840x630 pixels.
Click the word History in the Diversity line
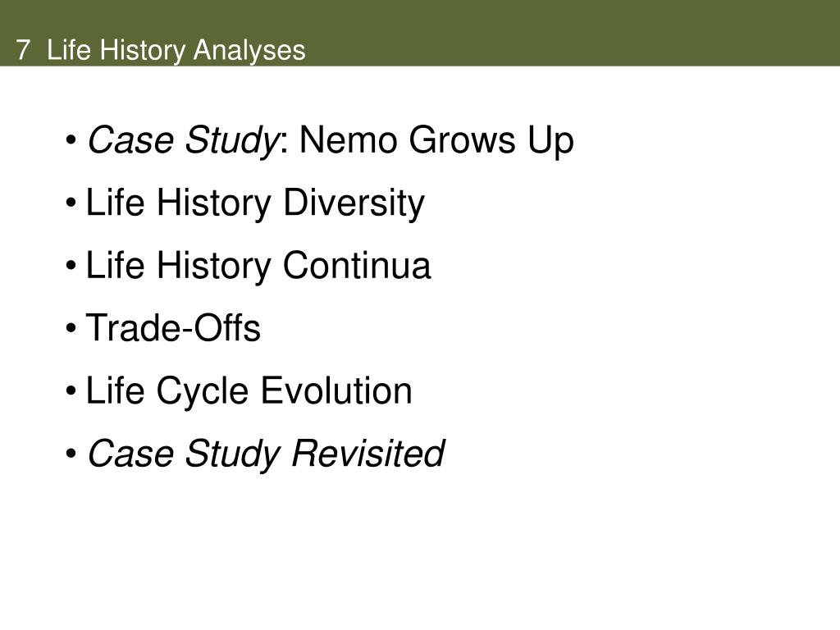pos(214,203)
